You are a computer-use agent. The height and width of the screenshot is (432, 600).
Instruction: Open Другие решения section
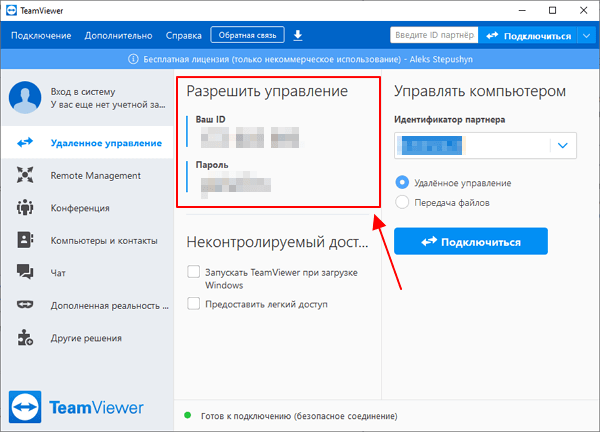click(88, 338)
